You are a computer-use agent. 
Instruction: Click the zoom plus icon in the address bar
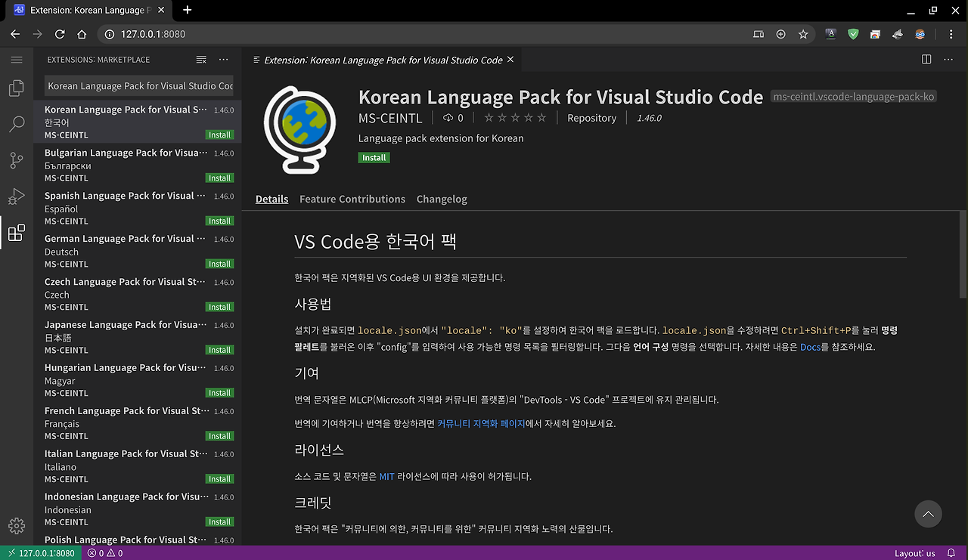pos(781,34)
